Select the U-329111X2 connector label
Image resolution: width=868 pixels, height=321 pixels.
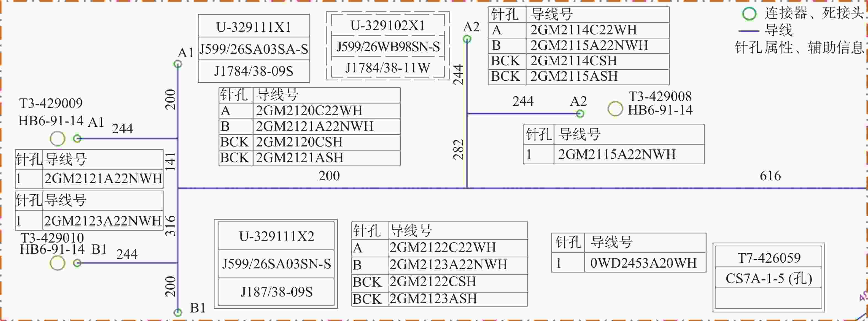[x=276, y=236]
